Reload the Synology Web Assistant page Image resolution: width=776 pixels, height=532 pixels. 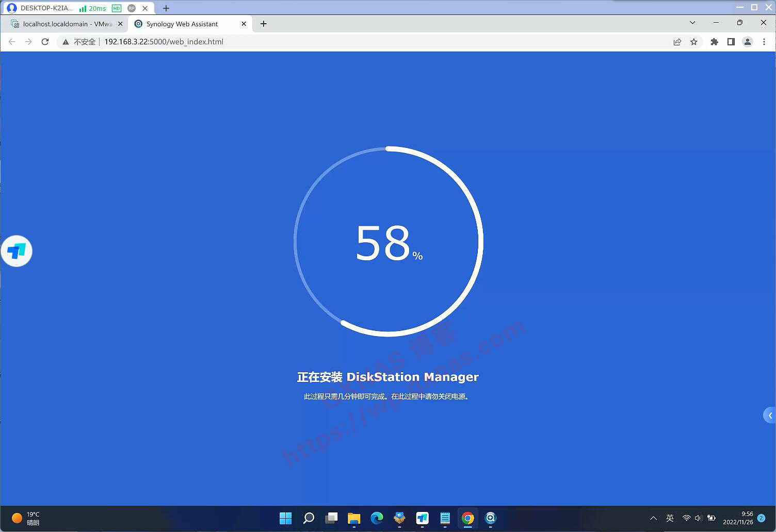pos(45,42)
